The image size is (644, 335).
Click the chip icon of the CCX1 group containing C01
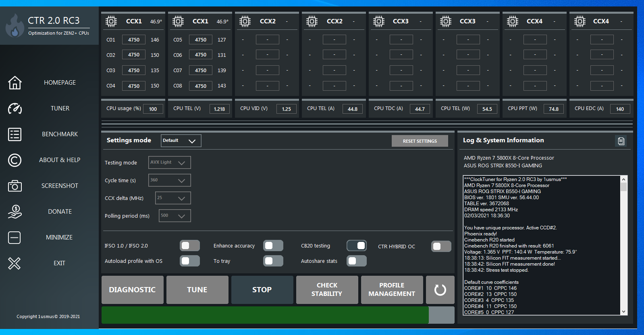[x=111, y=21]
